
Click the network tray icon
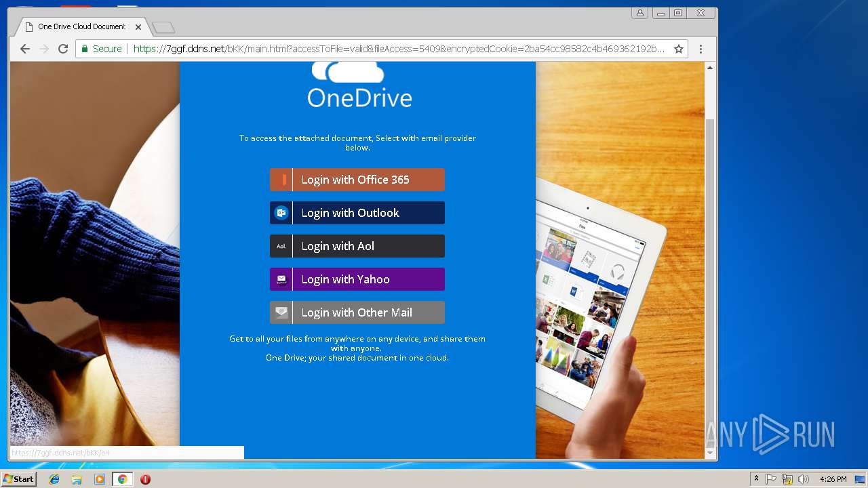pyautogui.click(x=787, y=479)
